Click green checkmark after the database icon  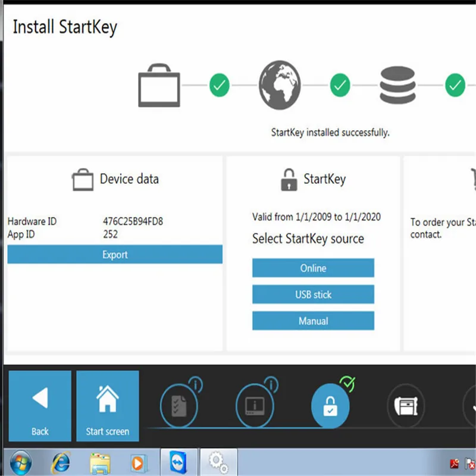coord(455,85)
